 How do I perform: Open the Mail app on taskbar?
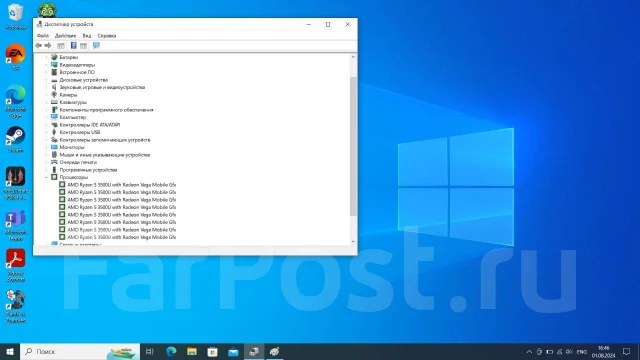[x=233, y=351]
